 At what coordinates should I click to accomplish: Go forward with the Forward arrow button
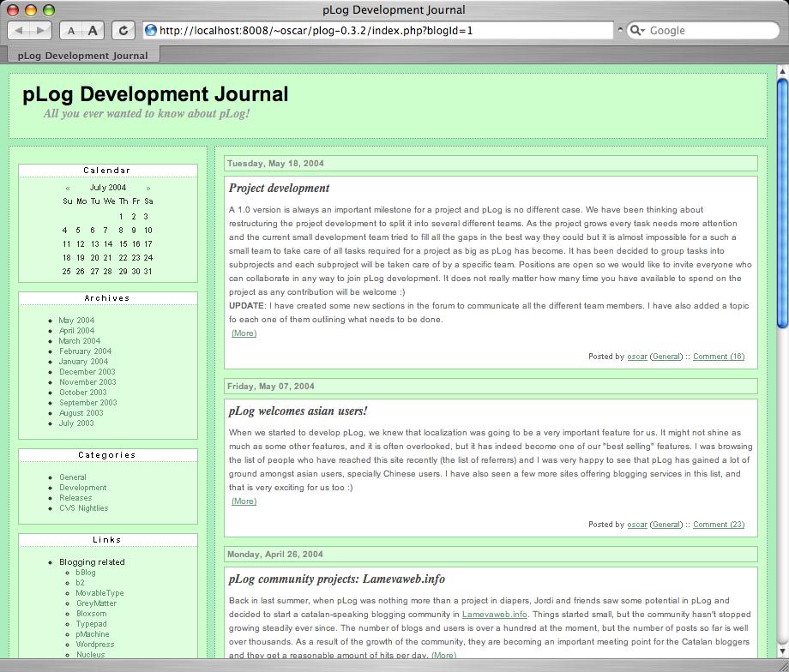pyautogui.click(x=41, y=31)
